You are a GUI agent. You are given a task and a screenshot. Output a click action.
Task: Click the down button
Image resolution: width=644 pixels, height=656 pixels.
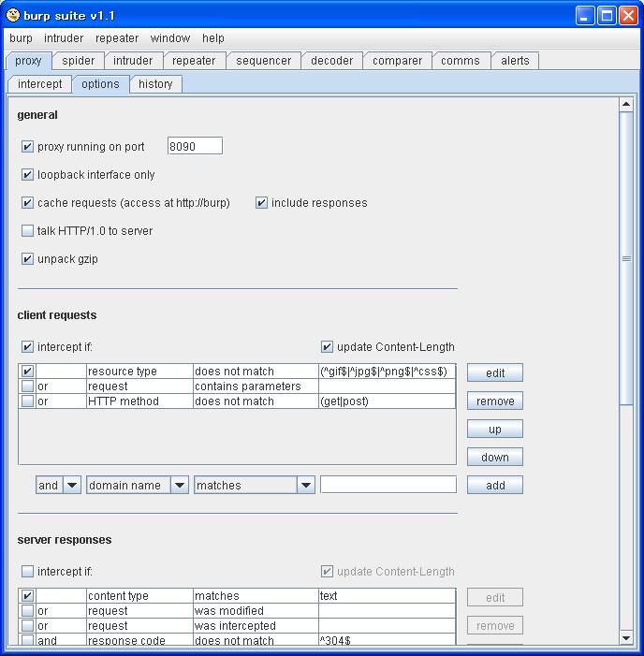[495, 458]
